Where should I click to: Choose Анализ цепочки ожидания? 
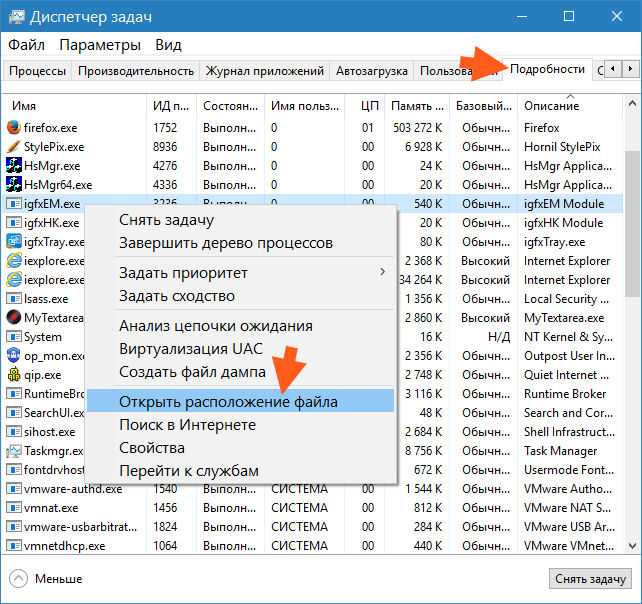tap(240, 326)
